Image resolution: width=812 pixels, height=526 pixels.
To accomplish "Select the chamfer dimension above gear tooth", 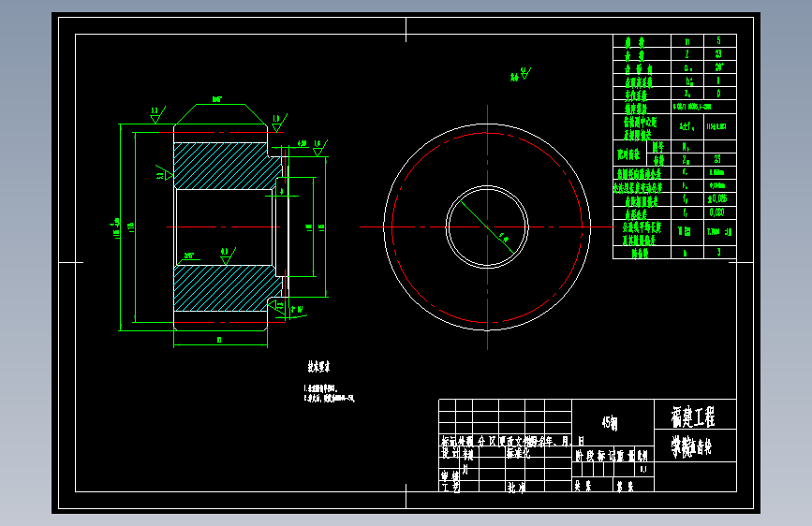I will click(x=217, y=99).
